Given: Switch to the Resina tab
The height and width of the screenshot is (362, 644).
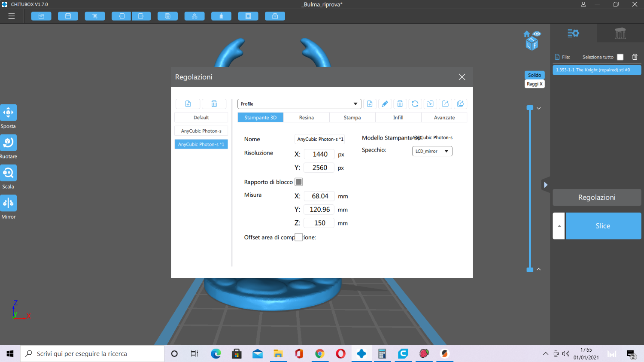Looking at the screenshot, I should click(x=307, y=117).
